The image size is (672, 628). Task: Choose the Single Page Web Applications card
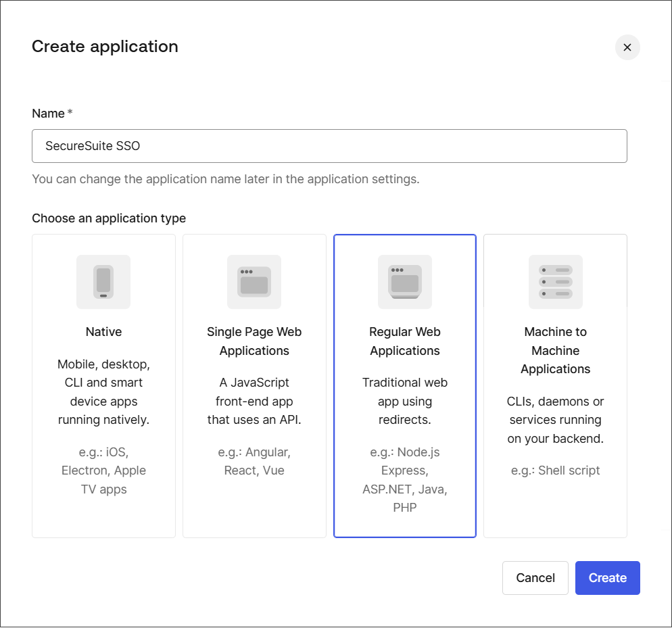[255, 386]
